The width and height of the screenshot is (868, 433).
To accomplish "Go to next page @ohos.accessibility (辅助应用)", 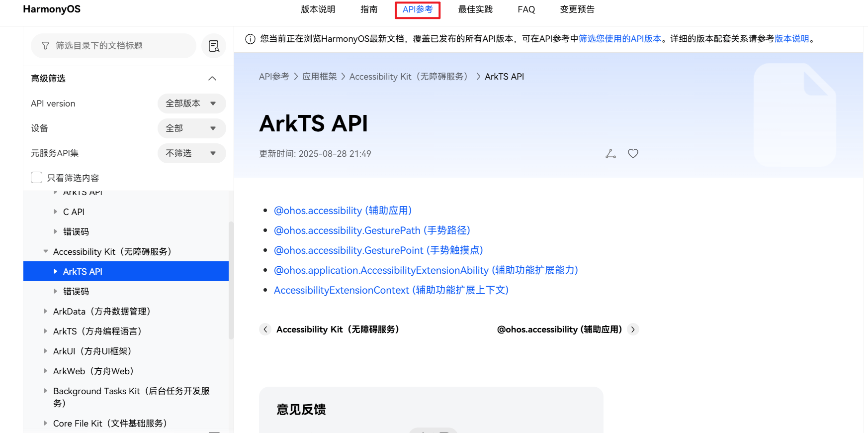I will 559,329.
